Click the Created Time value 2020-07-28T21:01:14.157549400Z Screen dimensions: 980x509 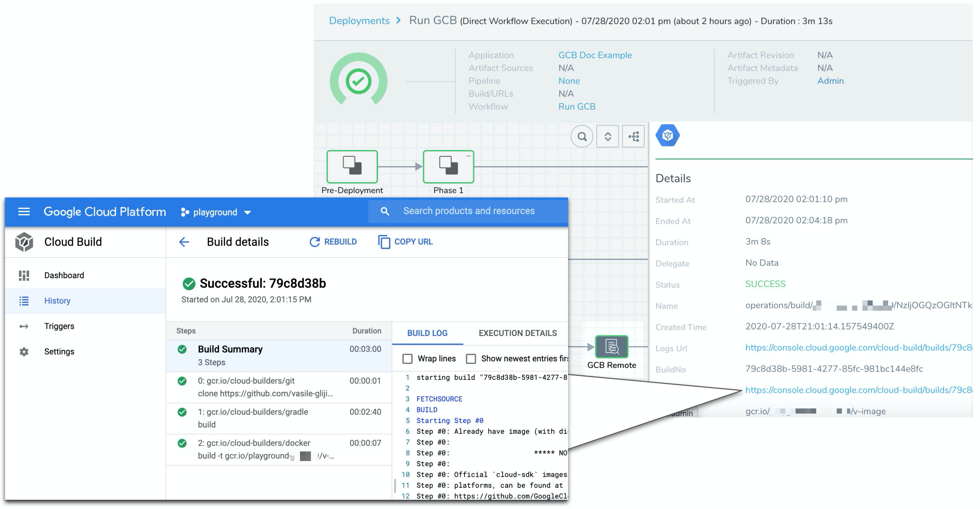(x=819, y=326)
